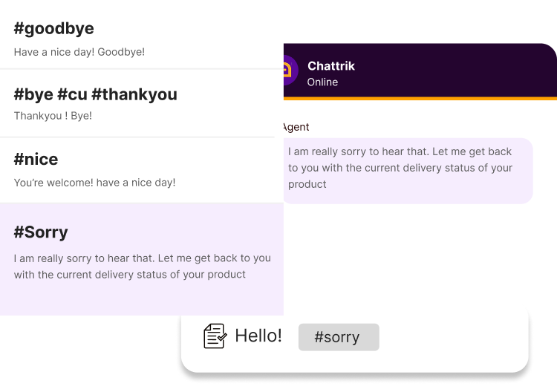Click the #Sorry response description text
The width and height of the screenshot is (557, 392).
click(141, 267)
